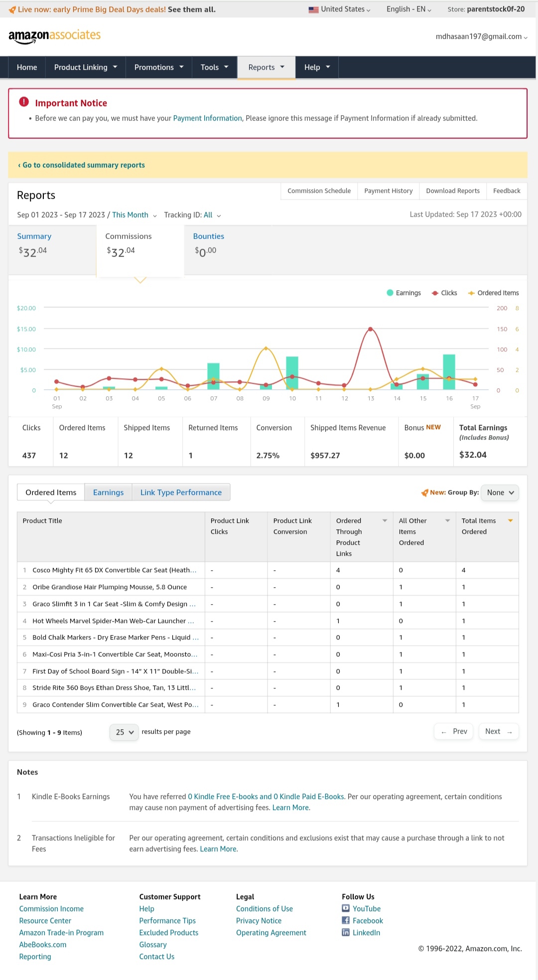Select the Ordered Items table tab
The height and width of the screenshot is (980, 538).
[51, 492]
